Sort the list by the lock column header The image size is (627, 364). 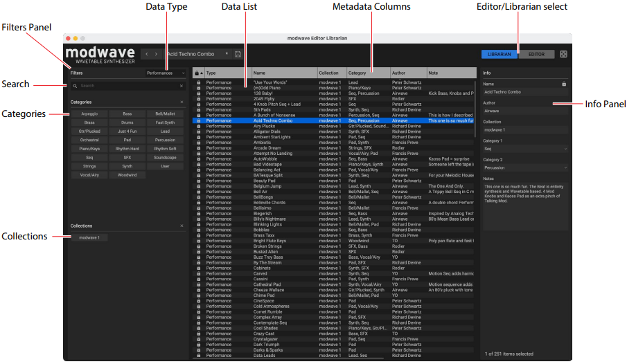tap(198, 73)
